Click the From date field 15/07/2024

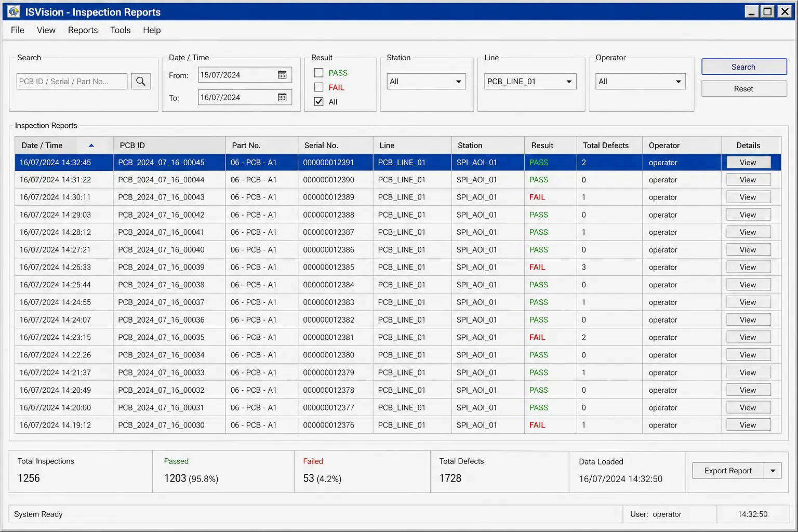pos(245,75)
